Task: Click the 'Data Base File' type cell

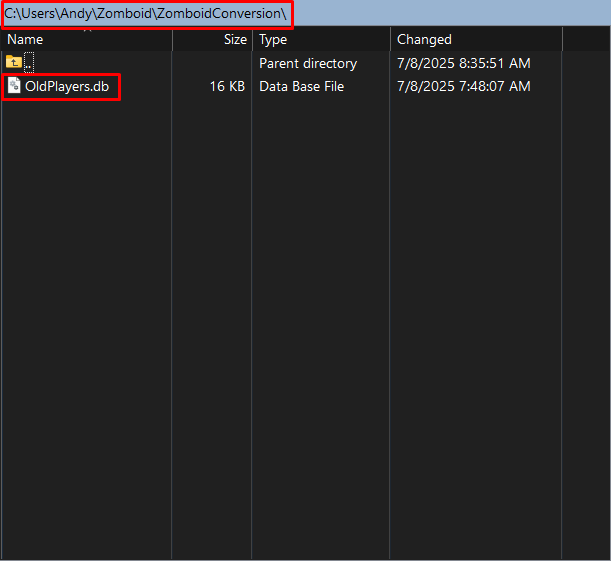Action: pos(301,86)
